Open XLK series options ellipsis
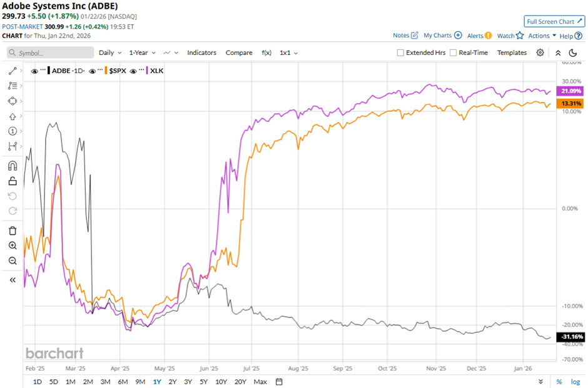Image resolution: width=588 pixels, height=388 pixels. point(141,70)
